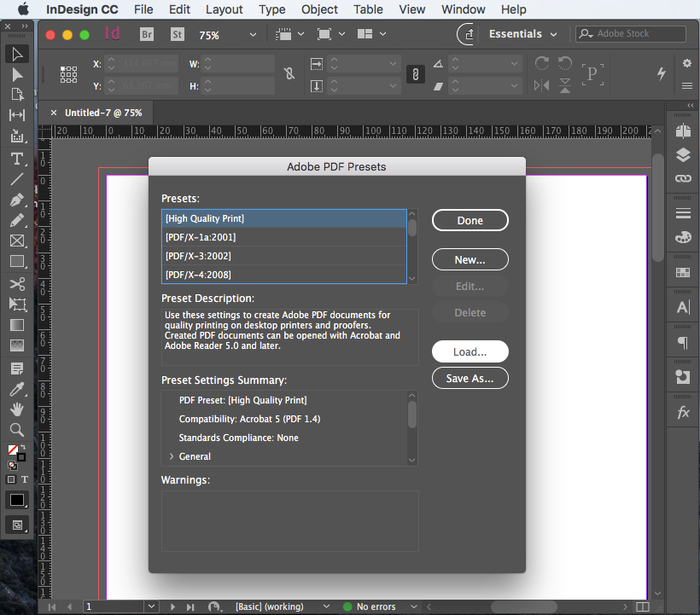Select the Type tool
The image size is (700, 615).
point(17,160)
